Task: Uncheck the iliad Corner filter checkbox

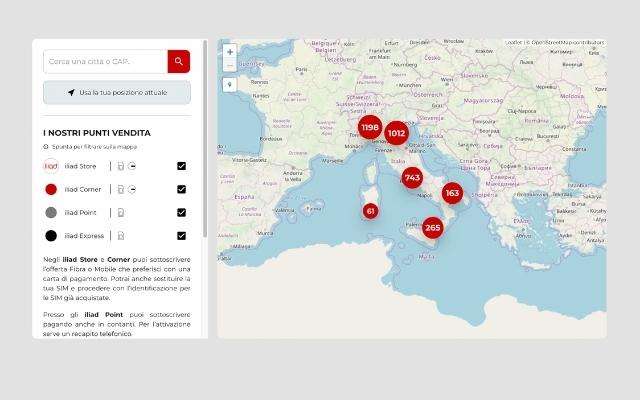Action: (x=182, y=189)
